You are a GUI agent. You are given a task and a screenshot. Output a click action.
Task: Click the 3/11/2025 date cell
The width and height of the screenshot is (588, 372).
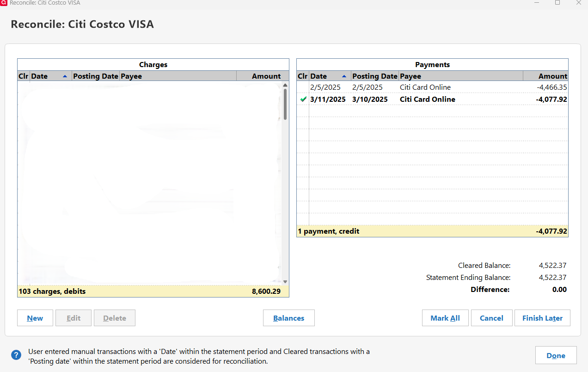328,99
